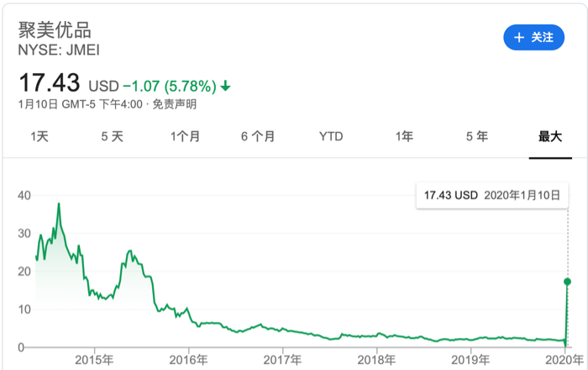
Task: Select the 1天 time range tab
Action: click(39, 136)
